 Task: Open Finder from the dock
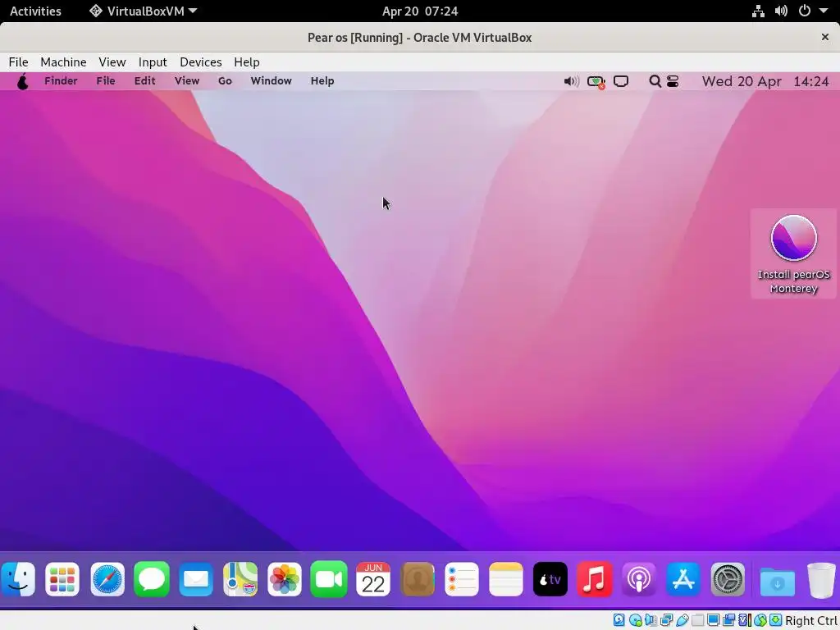pyautogui.click(x=18, y=579)
